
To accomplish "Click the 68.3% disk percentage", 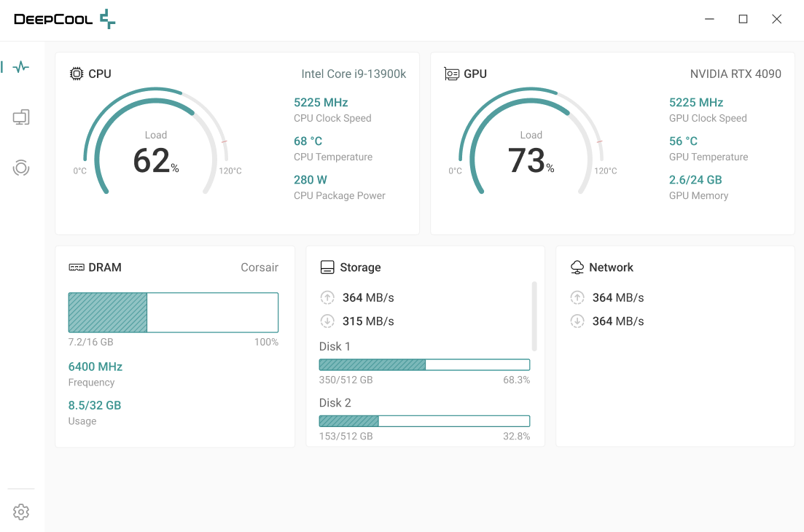I will pyautogui.click(x=516, y=380).
